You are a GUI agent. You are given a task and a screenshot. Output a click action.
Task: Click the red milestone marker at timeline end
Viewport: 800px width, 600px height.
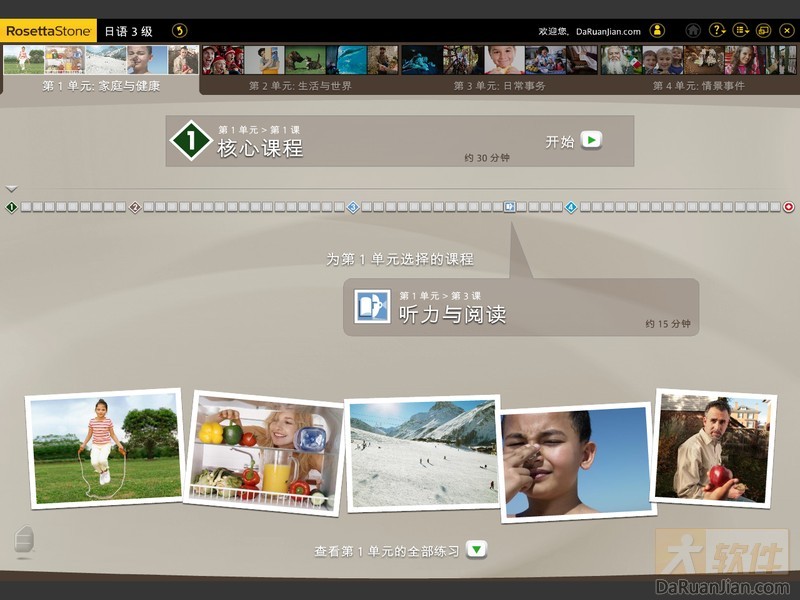click(x=789, y=207)
